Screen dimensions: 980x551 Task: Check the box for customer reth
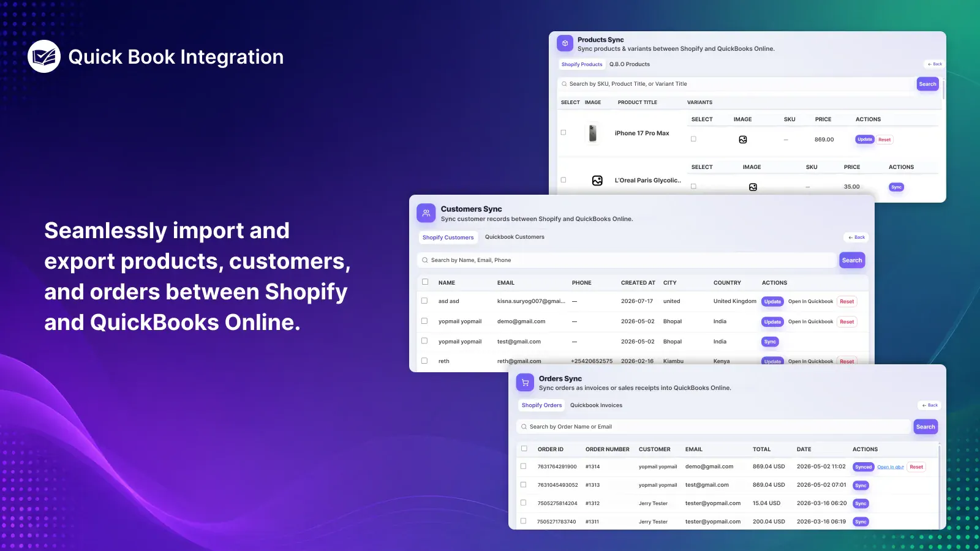424,361
